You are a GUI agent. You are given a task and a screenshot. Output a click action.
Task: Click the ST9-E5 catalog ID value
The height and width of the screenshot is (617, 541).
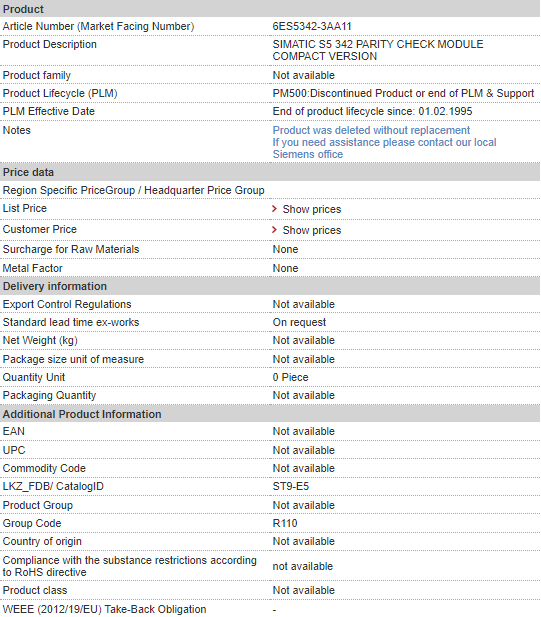[x=291, y=486]
